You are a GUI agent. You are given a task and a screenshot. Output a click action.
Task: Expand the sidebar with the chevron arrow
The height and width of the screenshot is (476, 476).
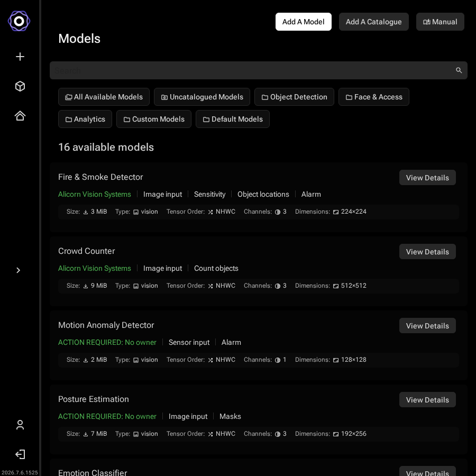(x=18, y=270)
